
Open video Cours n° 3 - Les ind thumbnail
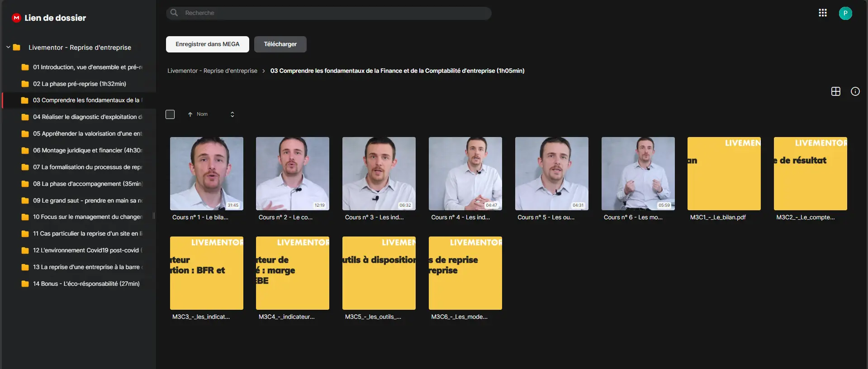pyautogui.click(x=379, y=174)
